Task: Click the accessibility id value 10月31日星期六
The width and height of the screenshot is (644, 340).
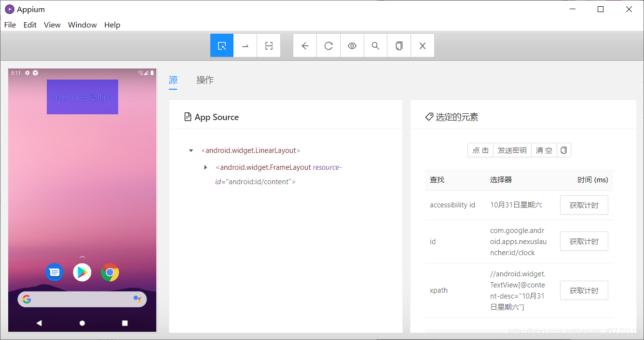Action: click(x=516, y=205)
